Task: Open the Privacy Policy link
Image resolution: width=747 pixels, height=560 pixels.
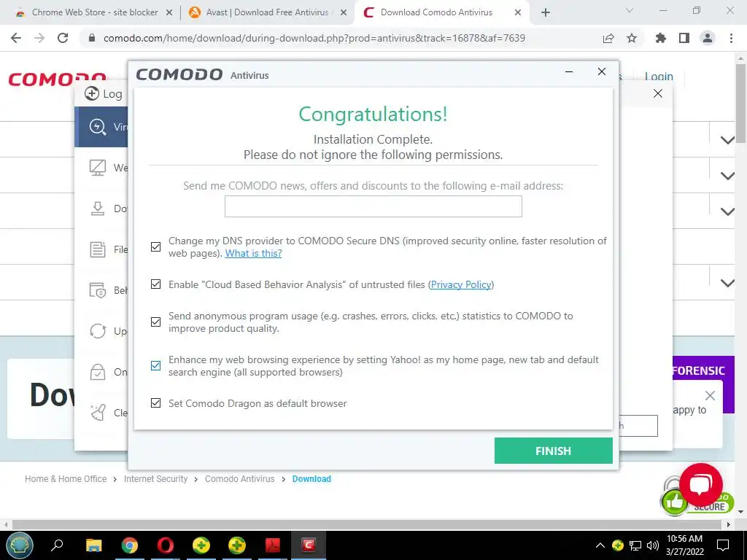Action: (461, 284)
